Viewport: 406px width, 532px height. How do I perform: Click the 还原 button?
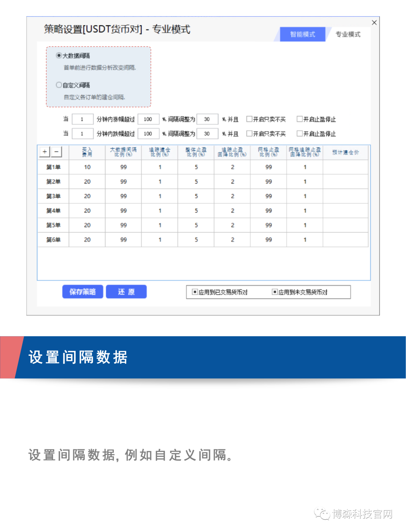(126, 292)
